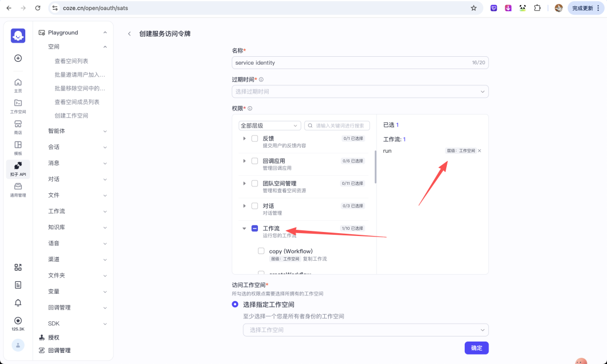Open the 选择过期时间 dropdown
Image resolution: width=607 pixels, height=364 pixels.
pyautogui.click(x=360, y=92)
